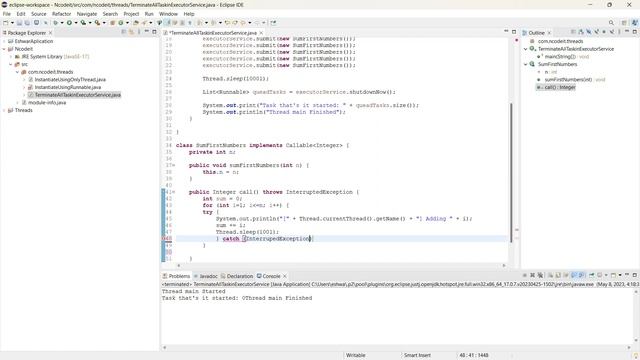Open the File menu
The height and width of the screenshot is (360, 640).
click(x=7, y=14)
